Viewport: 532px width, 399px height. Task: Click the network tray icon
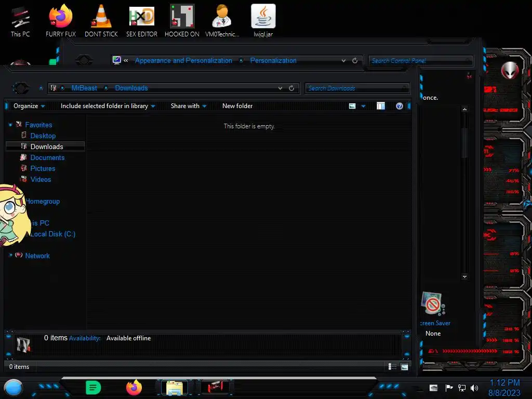click(x=461, y=388)
